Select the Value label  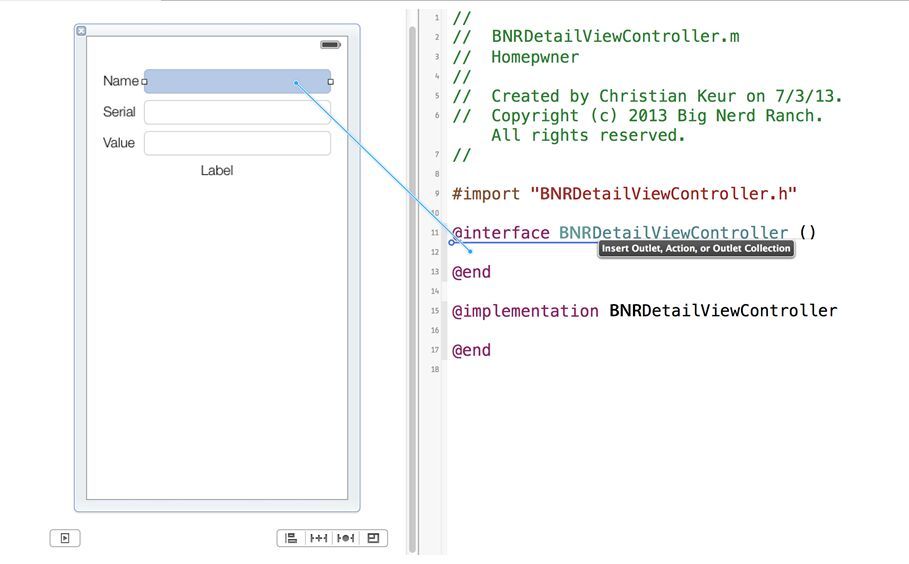119,143
